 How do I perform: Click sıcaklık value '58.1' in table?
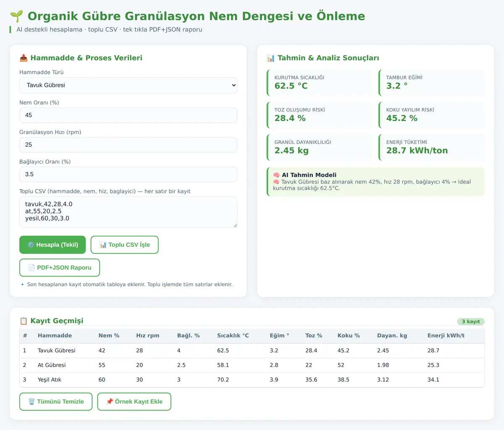pyautogui.click(x=223, y=365)
